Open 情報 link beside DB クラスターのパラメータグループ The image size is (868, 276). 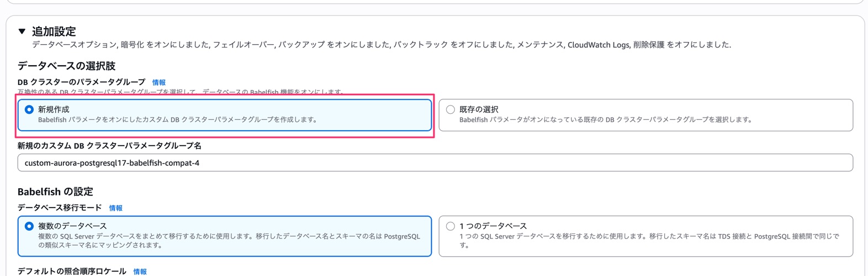click(x=159, y=82)
